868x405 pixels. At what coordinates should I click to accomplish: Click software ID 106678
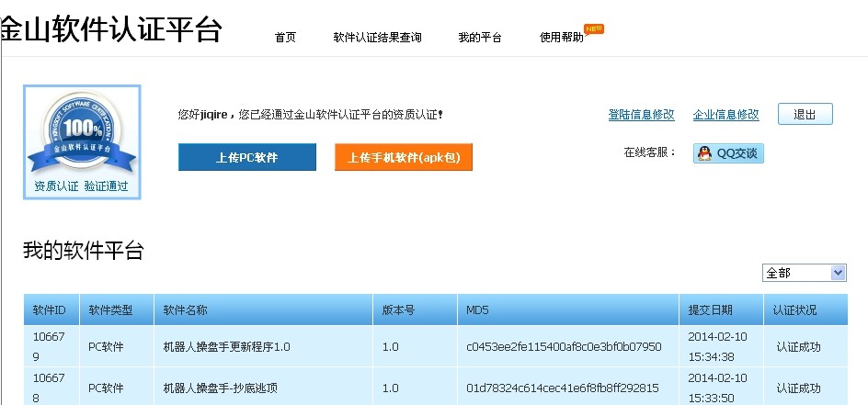pyautogui.click(x=49, y=388)
